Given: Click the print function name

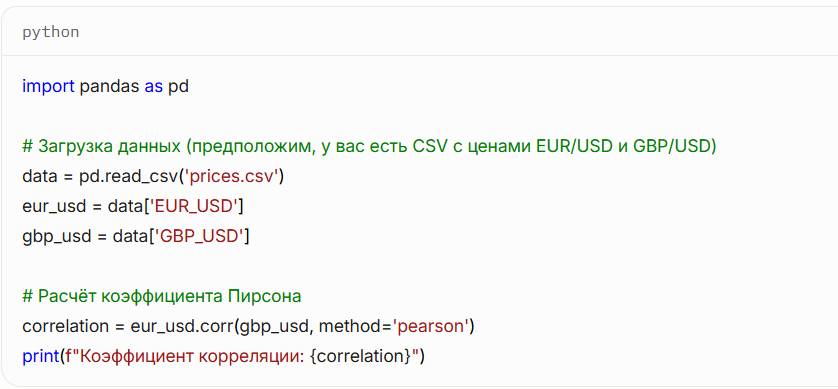Looking at the screenshot, I should (x=41, y=355).
